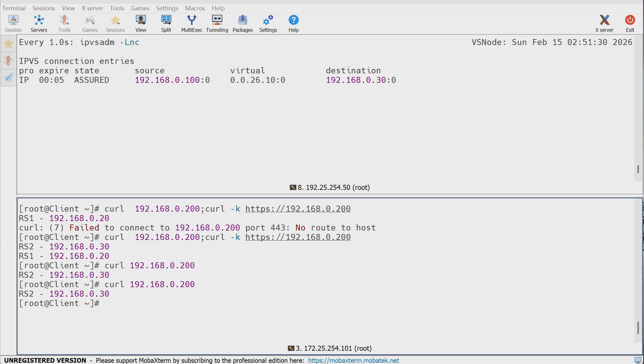Open the Macros menu
644x364 pixels.
tap(195, 8)
